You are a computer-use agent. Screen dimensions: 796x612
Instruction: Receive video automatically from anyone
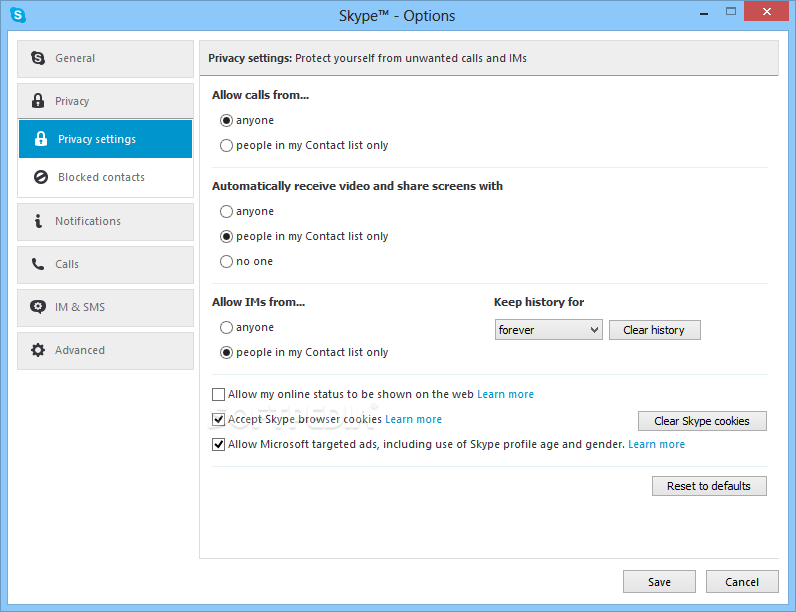[x=226, y=211]
